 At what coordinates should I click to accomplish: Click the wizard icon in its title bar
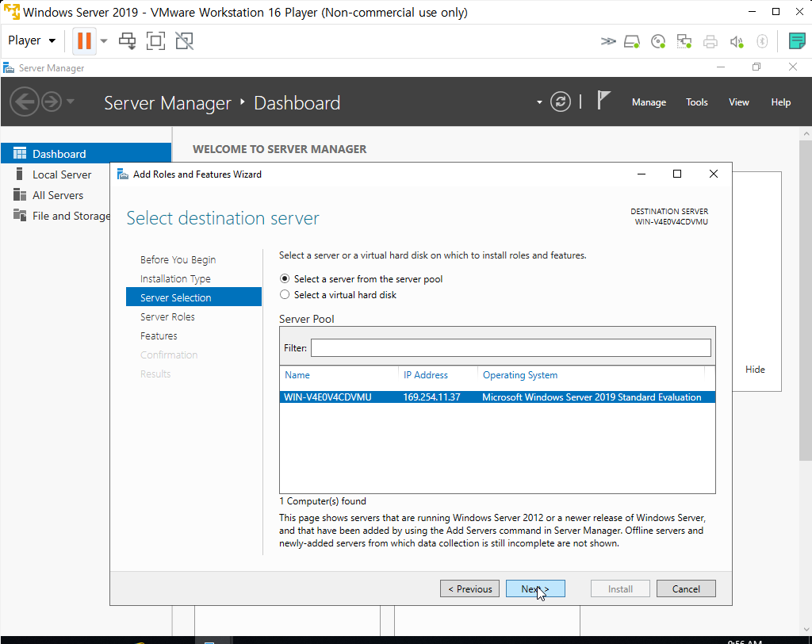123,174
